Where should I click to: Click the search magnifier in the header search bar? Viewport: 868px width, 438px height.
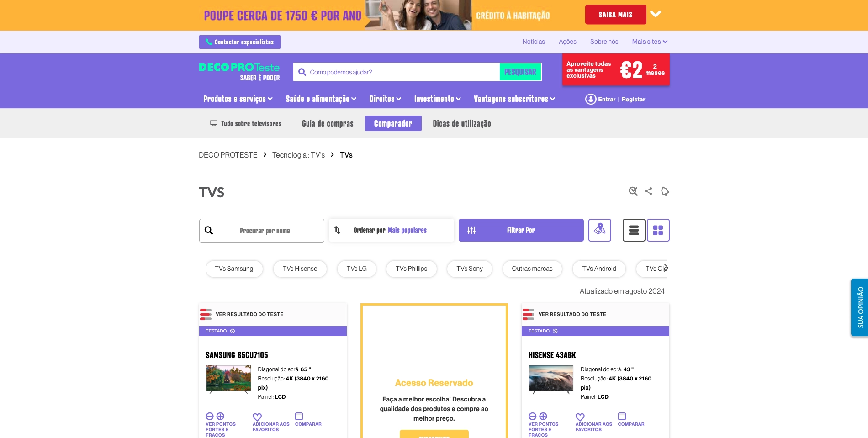click(x=302, y=72)
